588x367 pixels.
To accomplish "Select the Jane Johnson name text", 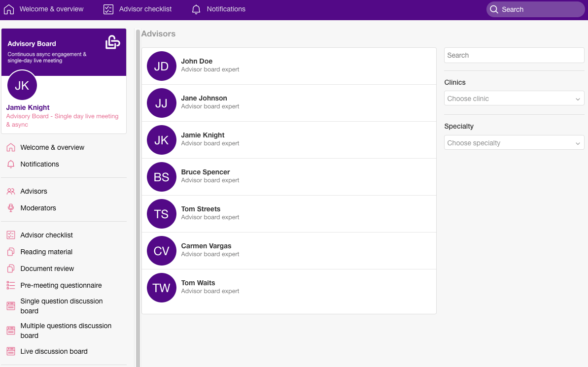I will pos(204,98).
